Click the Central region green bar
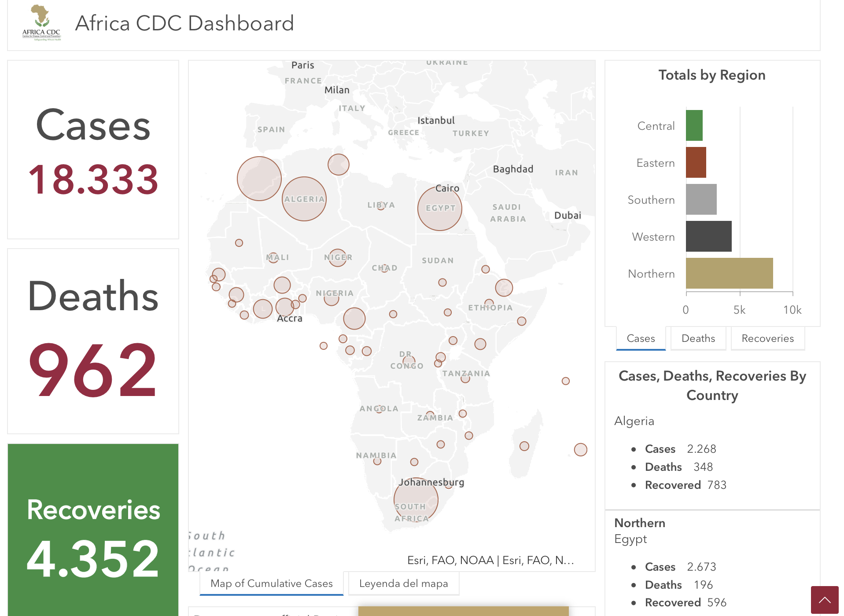Viewport: 844px width, 616px height. (x=694, y=125)
